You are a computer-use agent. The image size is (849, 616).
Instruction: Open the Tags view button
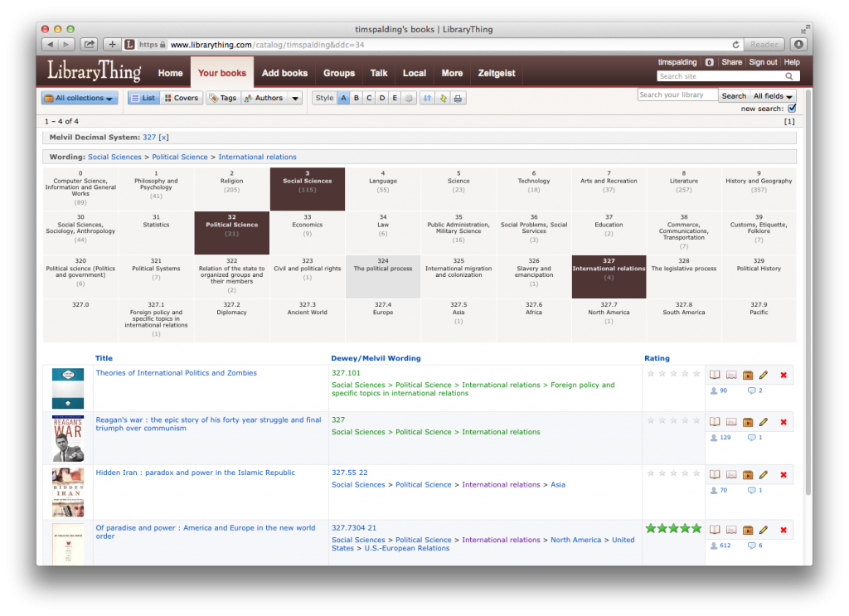pos(223,98)
